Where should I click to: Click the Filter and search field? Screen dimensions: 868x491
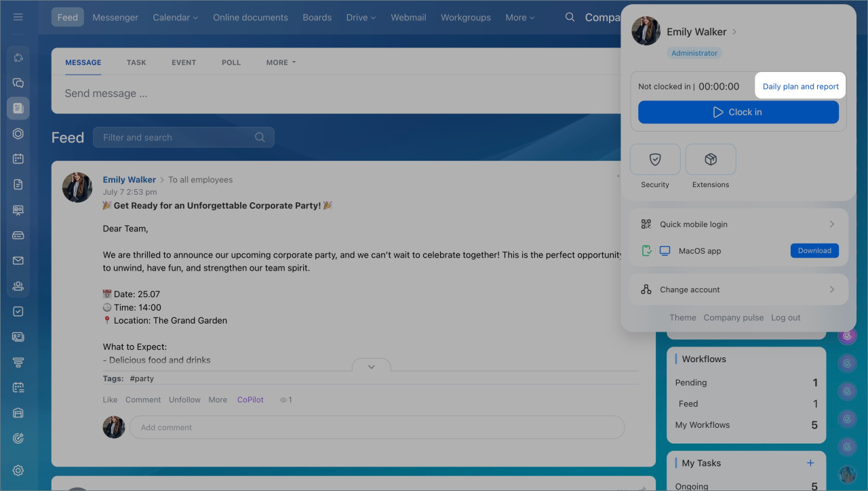(x=176, y=138)
